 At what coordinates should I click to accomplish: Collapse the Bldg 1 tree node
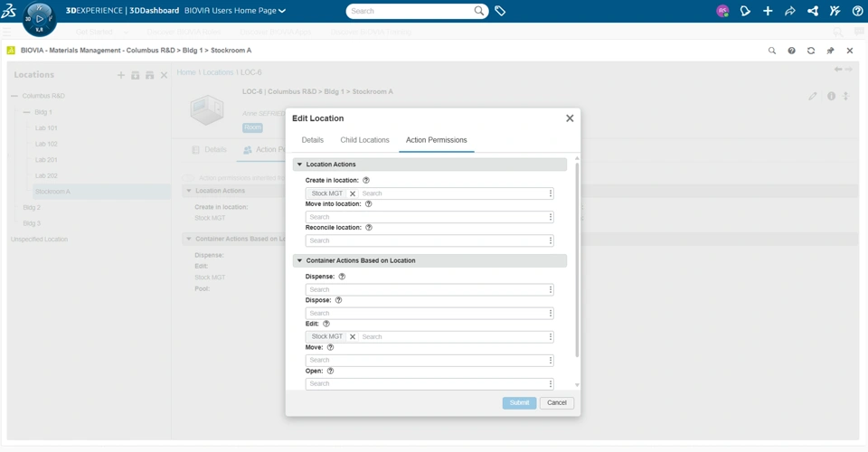[x=26, y=112]
